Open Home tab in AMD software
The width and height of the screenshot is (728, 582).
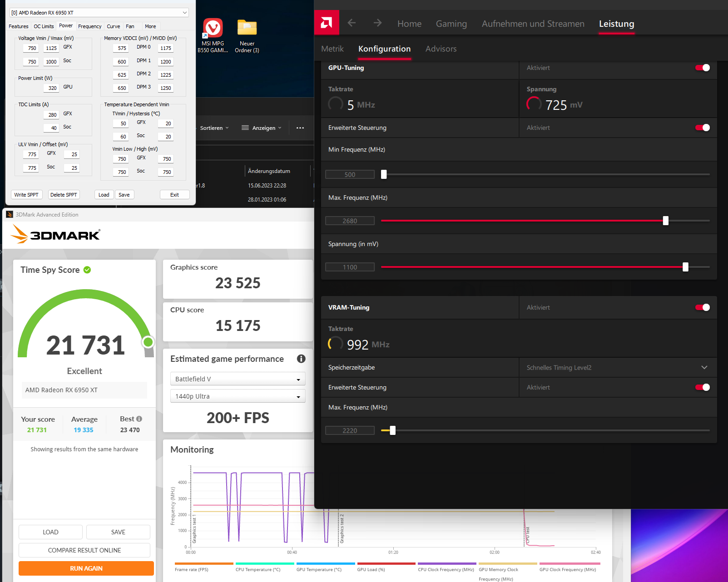(x=409, y=24)
